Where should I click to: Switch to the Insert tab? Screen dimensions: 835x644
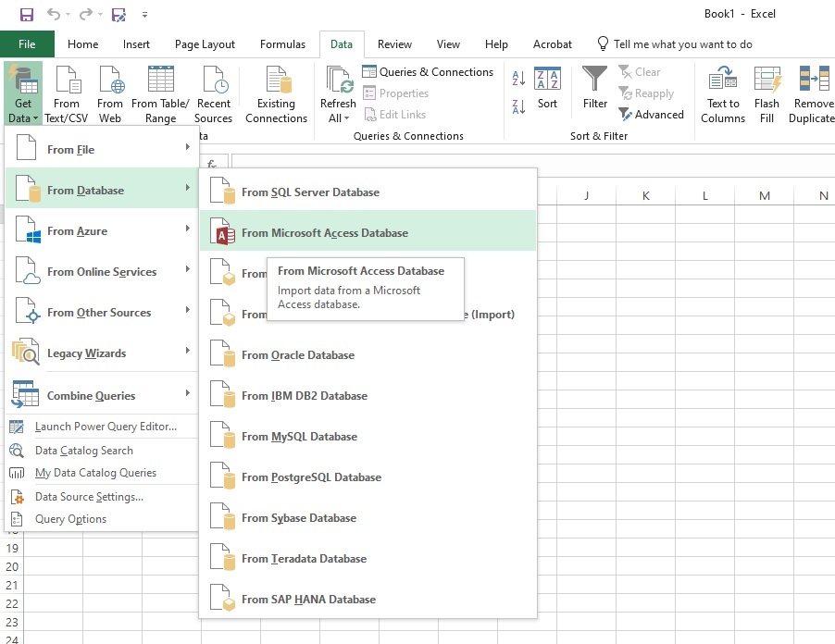[x=136, y=44]
